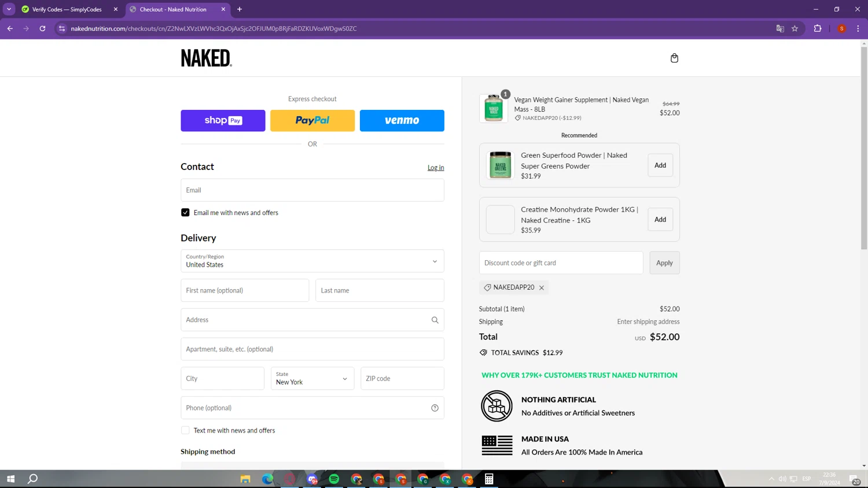Image resolution: width=868 pixels, height=488 pixels.
Task: Enable Text me with news and offers
Action: pyautogui.click(x=185, y=430)
